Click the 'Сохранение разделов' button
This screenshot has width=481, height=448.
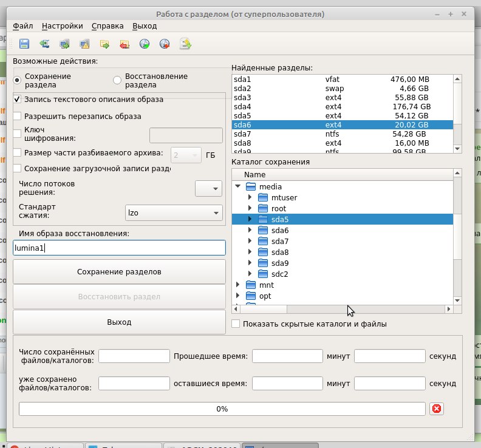(119, 271)
